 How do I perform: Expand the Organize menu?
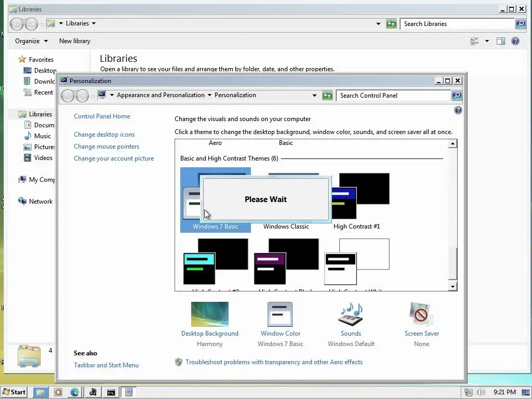pyautogui.click(x=31, y=41)
